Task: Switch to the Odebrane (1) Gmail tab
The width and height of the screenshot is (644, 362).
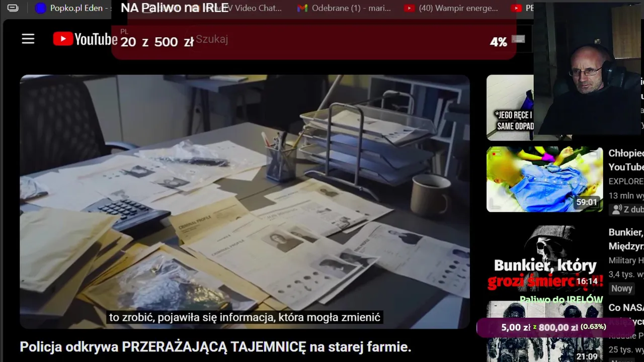Action: pyautogui.click(x=344, y=8)
